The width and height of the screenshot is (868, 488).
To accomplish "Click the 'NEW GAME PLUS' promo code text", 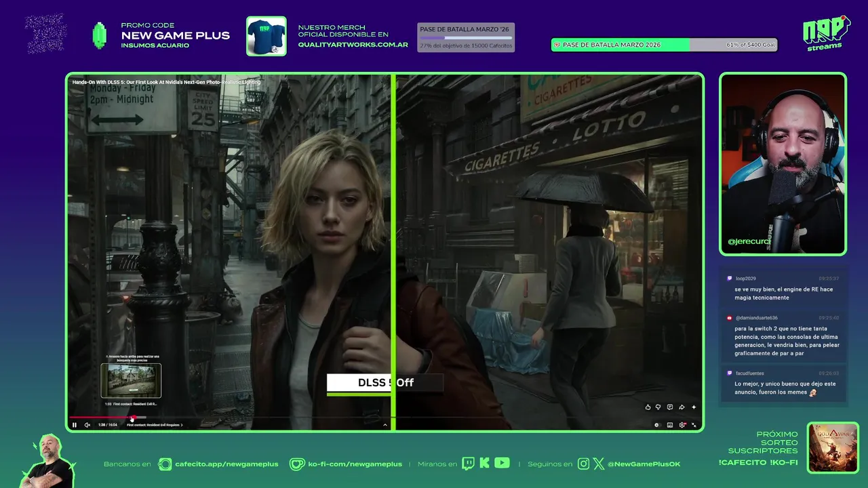I will (x=175, y=35).
